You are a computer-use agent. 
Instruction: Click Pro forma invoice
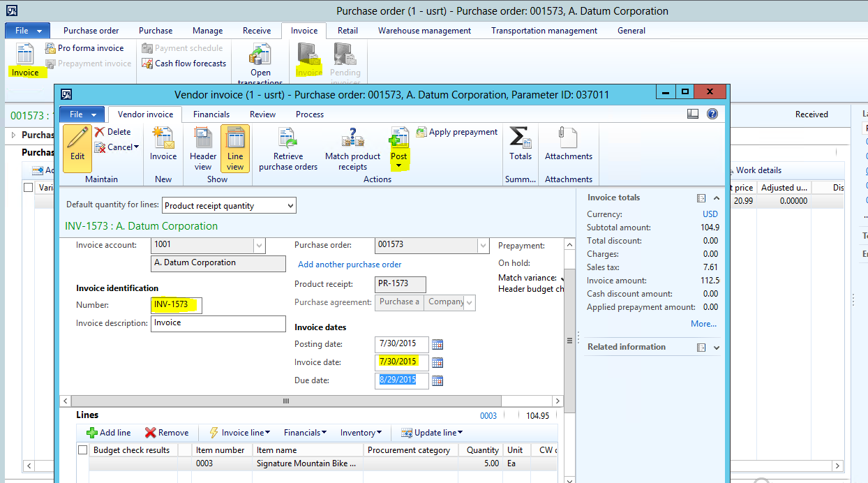coord(84,48)
